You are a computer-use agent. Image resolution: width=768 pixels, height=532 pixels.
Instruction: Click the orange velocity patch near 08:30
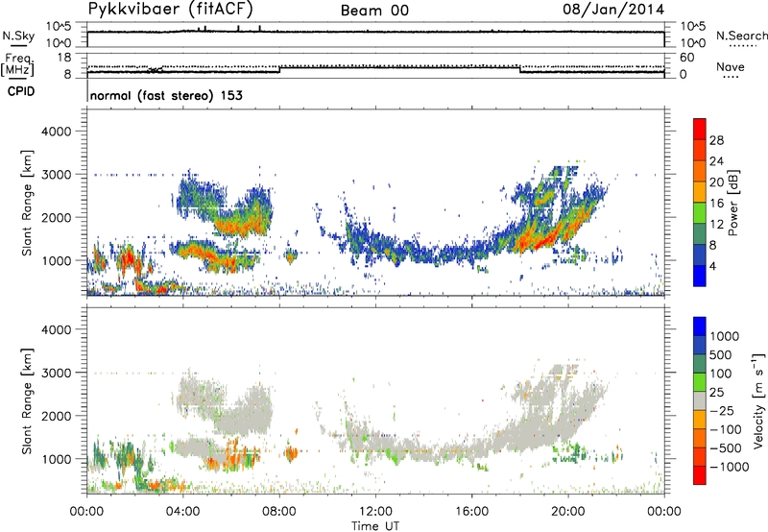(291, 454)
